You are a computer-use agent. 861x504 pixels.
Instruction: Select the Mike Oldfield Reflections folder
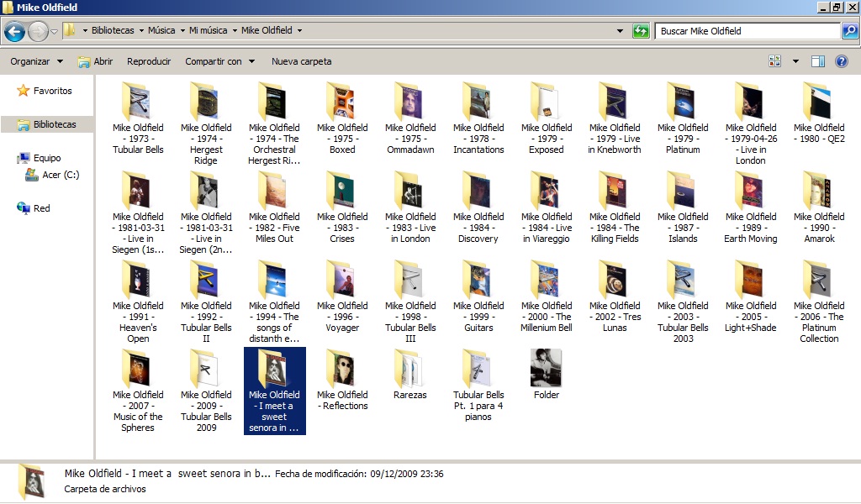[x=342, y=380]
